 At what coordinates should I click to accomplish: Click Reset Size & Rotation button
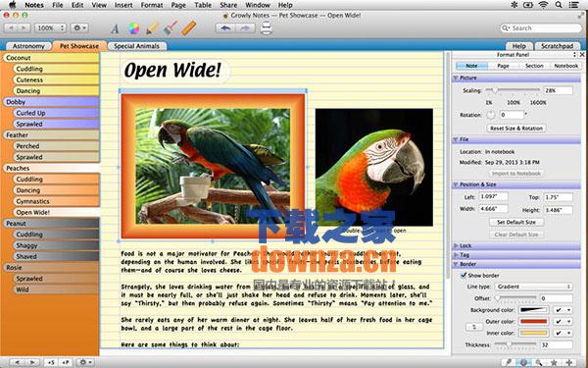[516, 129]
